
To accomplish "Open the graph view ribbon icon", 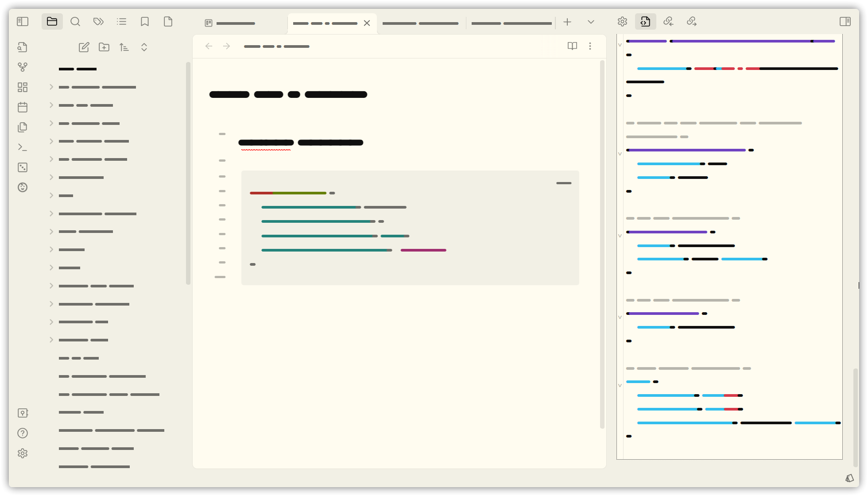I will [x=23, y=67].
